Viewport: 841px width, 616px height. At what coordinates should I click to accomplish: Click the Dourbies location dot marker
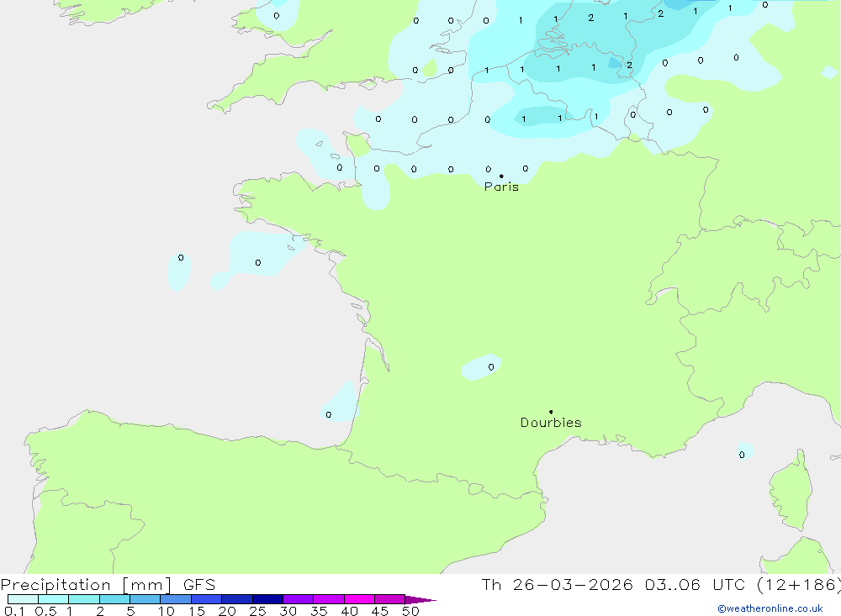click(551, 412)
